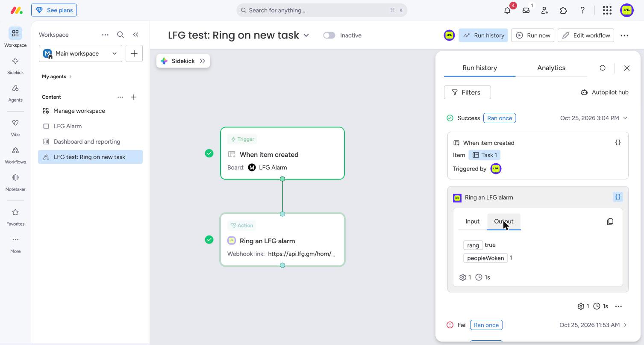Screen dimensions: 644x345
Task: Open Workflows in the left rail
Action: 15,154
